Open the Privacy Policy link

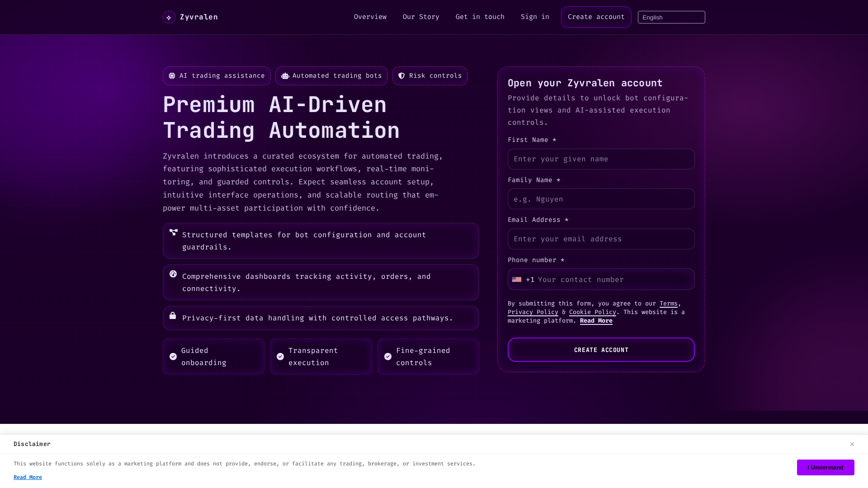(533, 312)
